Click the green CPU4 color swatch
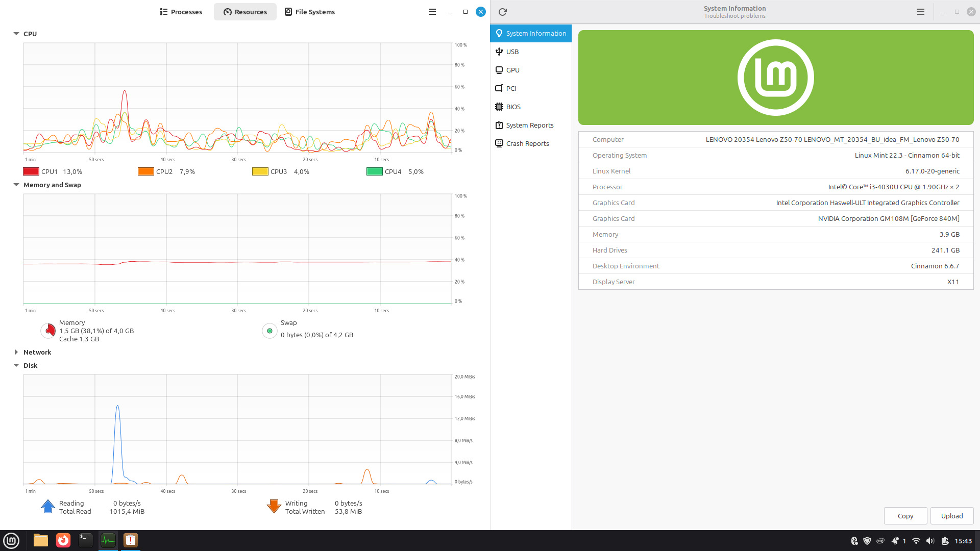Viewport: 980px width, 551px height. coord(374,171)
